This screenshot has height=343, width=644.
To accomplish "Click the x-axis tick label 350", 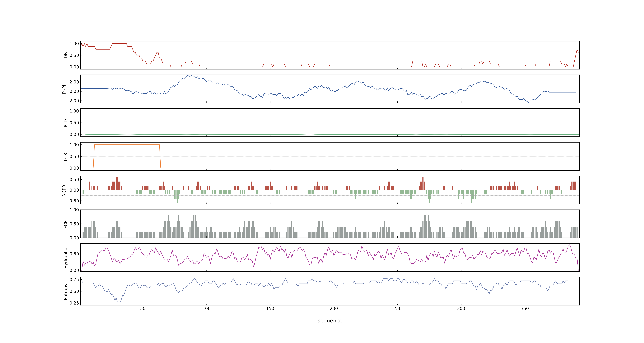I will click(x=525, y=309).
